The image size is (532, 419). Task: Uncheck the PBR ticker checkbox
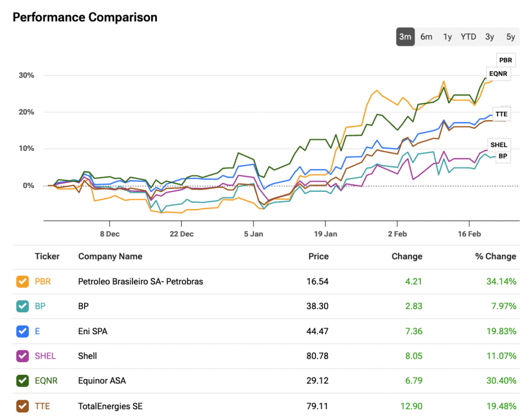(22, 282)
